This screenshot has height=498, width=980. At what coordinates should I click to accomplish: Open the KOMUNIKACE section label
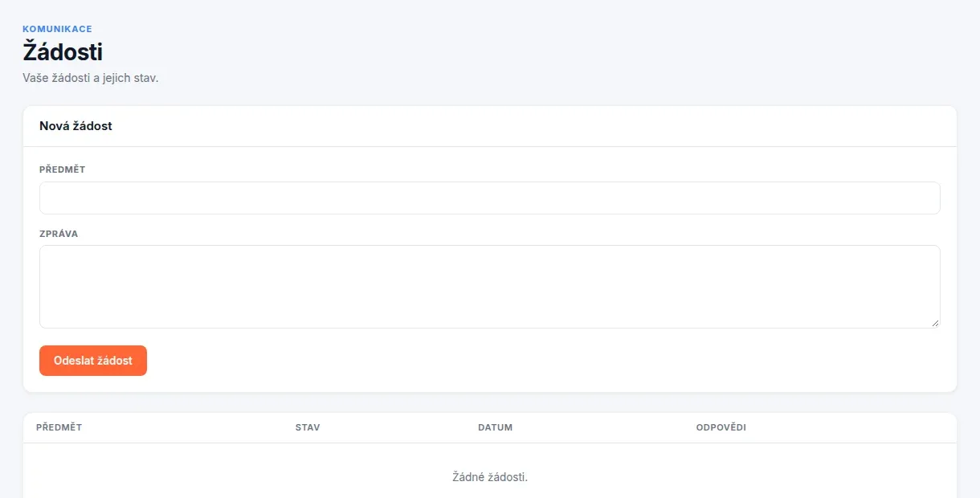tap(57, 29)
